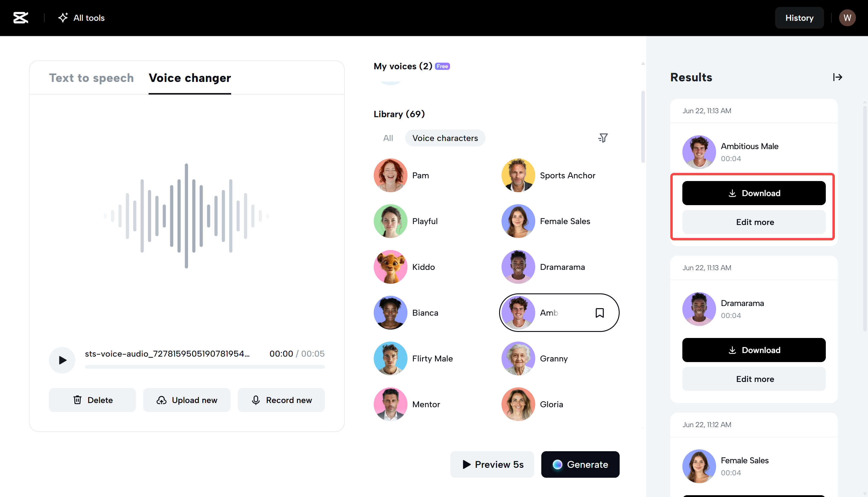This screenshot has height=497, width=868.
Task: Click the sparkle icon beside All tools
Action: coord(63,18)
